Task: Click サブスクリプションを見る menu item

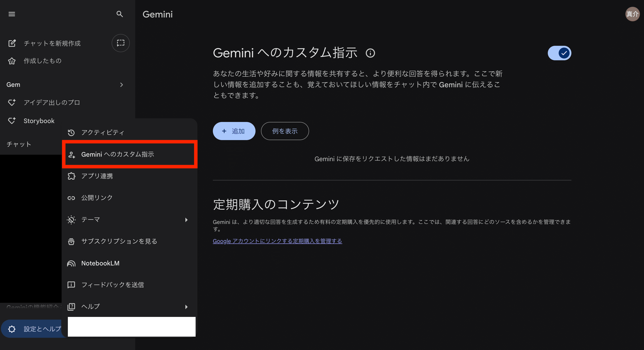Action: coord(119,241)
